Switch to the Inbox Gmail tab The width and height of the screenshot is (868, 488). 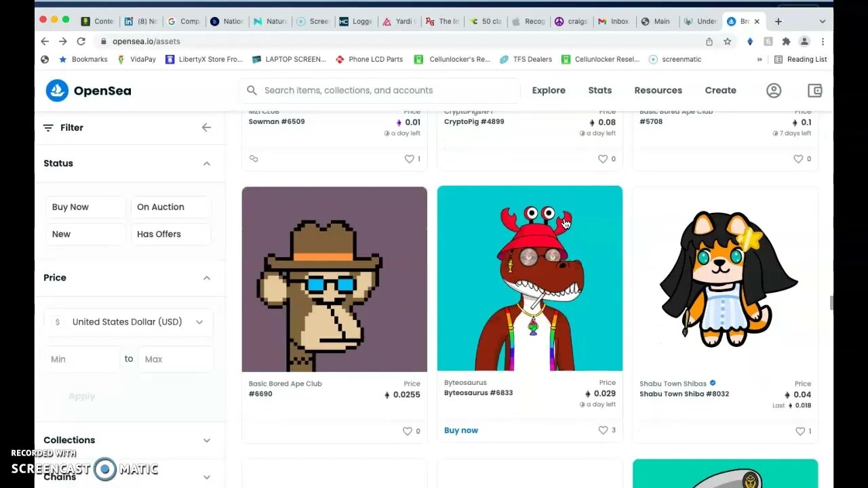click(614, 21)
